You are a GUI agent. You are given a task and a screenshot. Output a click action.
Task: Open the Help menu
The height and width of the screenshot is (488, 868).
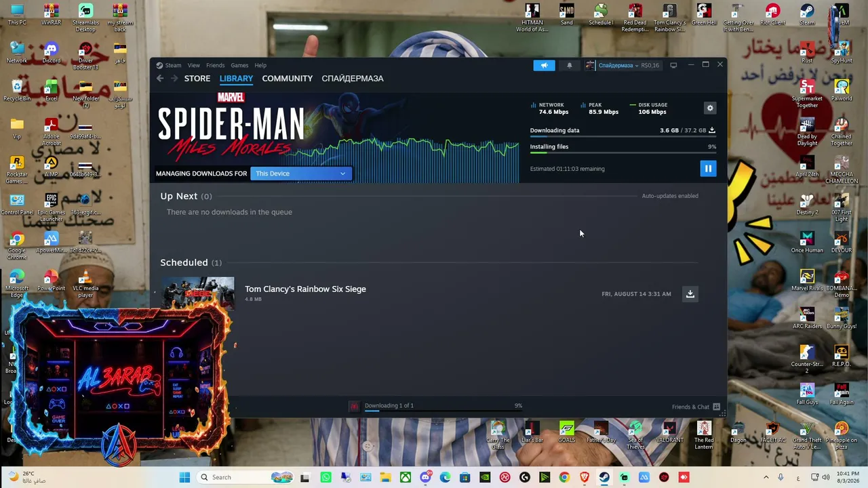[260, 65]
